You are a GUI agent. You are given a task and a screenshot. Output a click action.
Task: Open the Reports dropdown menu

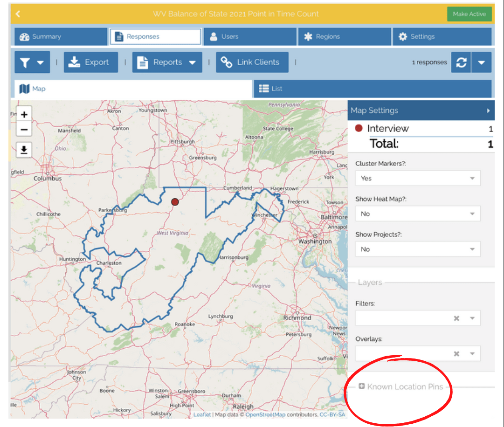coord(167,62)
